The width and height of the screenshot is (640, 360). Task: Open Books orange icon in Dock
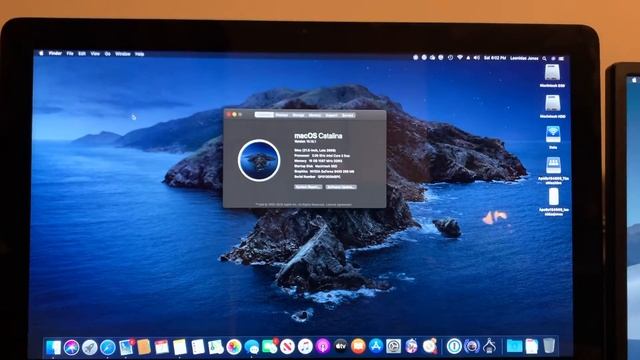click(x=358, y=347)
